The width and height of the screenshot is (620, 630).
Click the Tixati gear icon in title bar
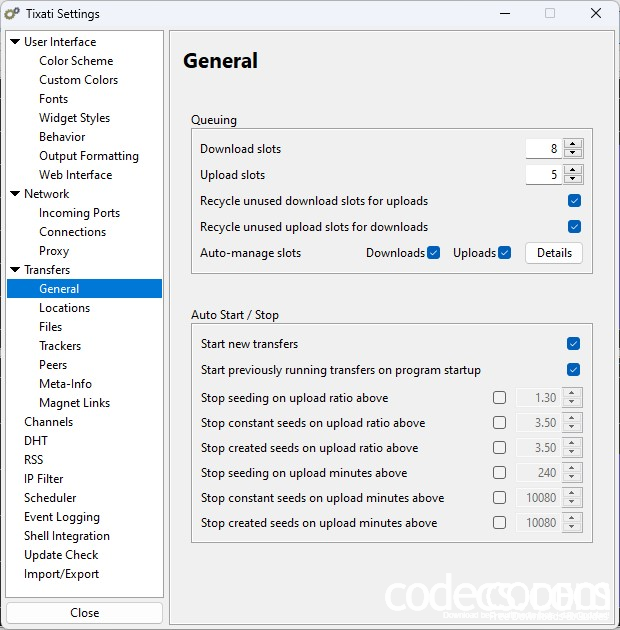coord(12,13)
